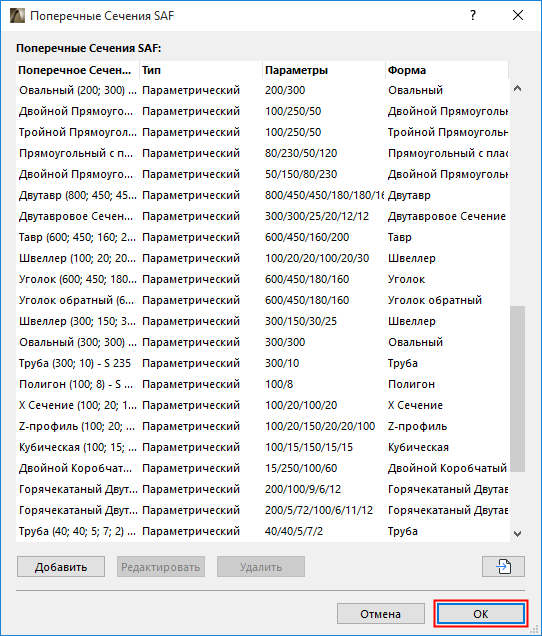The image size is (542, 636).
Task: Click parameters cell 100/8
Action: coord(279,384)
